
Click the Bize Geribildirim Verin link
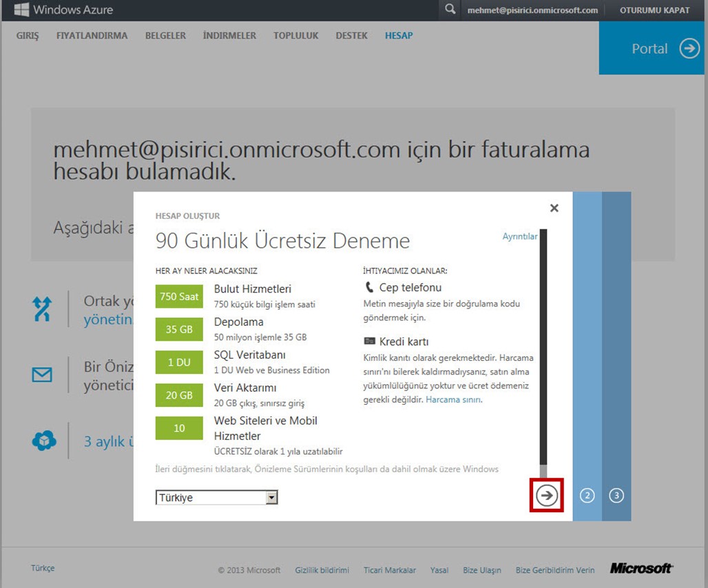(555, 570)
